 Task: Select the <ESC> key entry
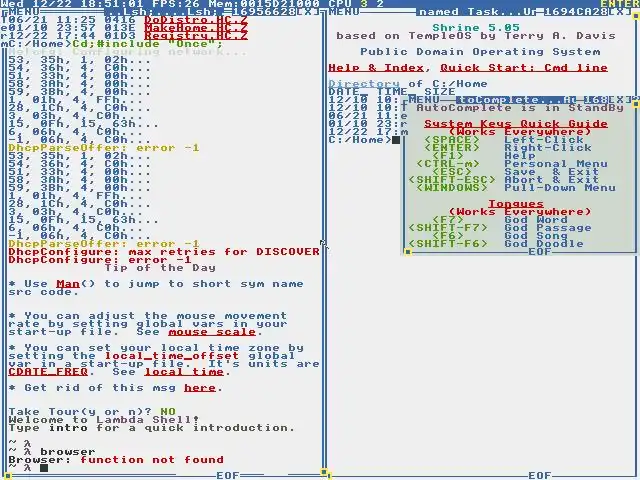click(x=452, y=172)
